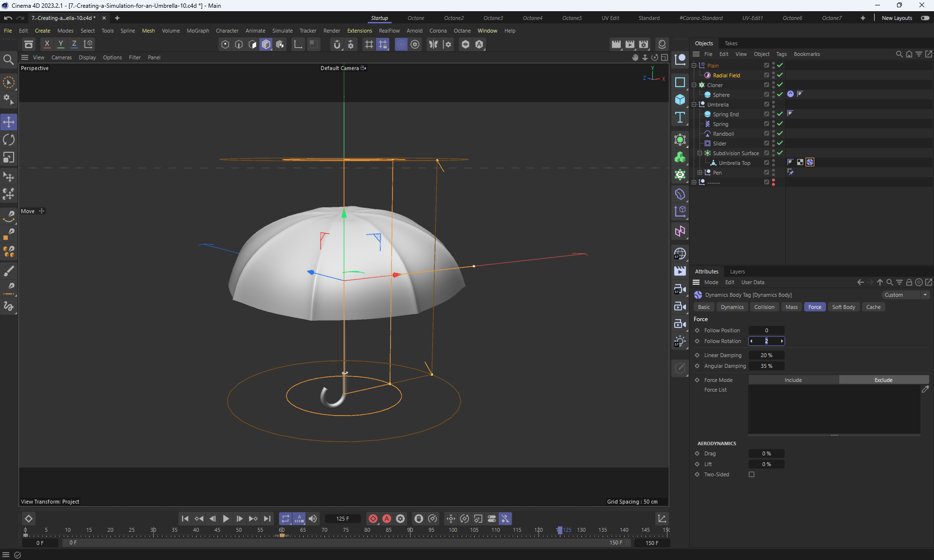This screenshot has width=934, height=560.
Task: Click the Cube primitive icon
Action: coord(680,100)
